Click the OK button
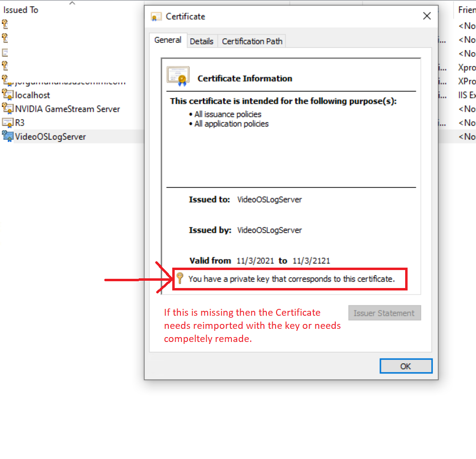The width and height of the screenshot is (476, 459). coord(406,366)
